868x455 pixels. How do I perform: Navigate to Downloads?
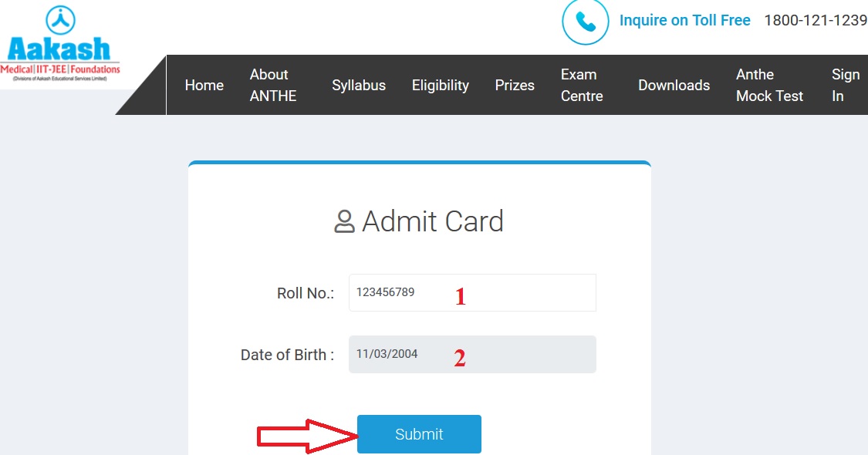pos(674,86)
